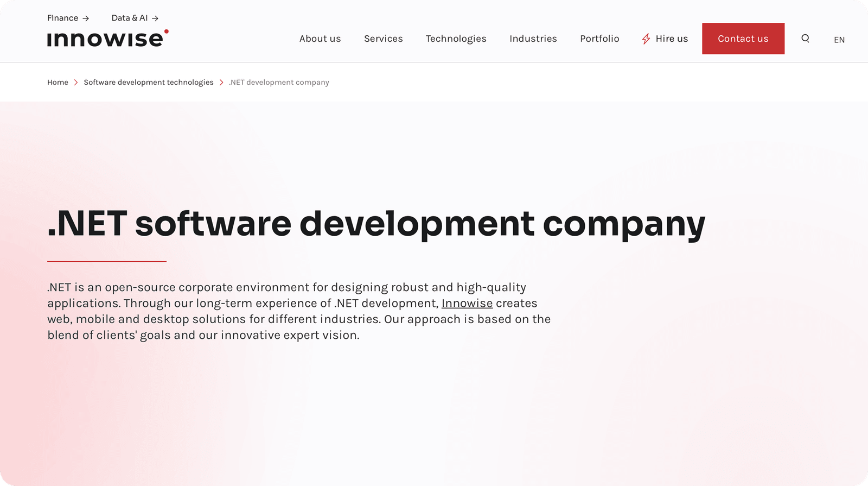Expand the Industries menu
The width and height of the screenshot is (868, 486).
533,39
